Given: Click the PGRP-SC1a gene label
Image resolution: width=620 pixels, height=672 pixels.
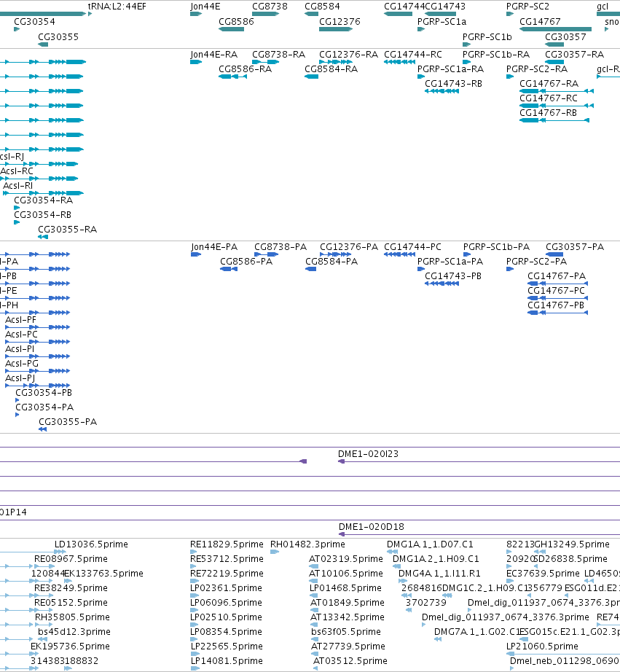Looking at the screenshot, I should tap(442, 21).
